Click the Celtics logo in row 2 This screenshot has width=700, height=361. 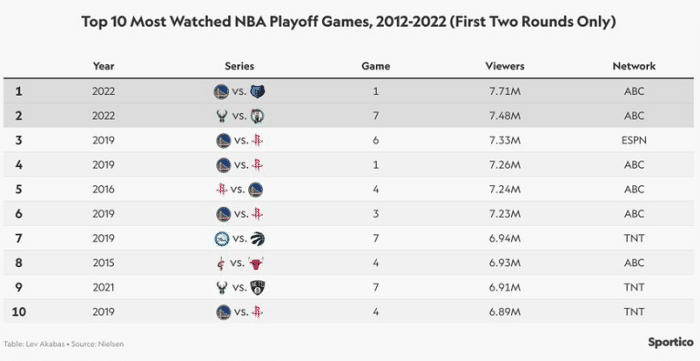257,116
